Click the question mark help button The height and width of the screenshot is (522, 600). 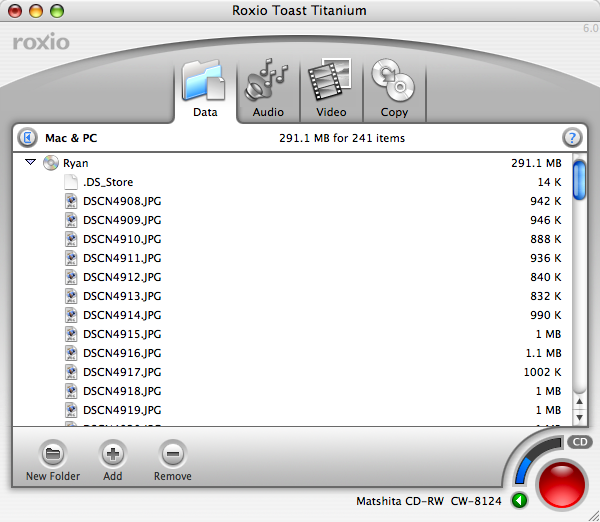pyautogui.click(x=572, y=138)
